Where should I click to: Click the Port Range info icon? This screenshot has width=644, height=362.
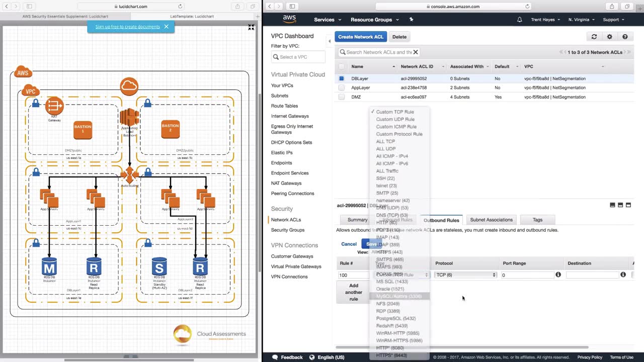click(558, 275)
